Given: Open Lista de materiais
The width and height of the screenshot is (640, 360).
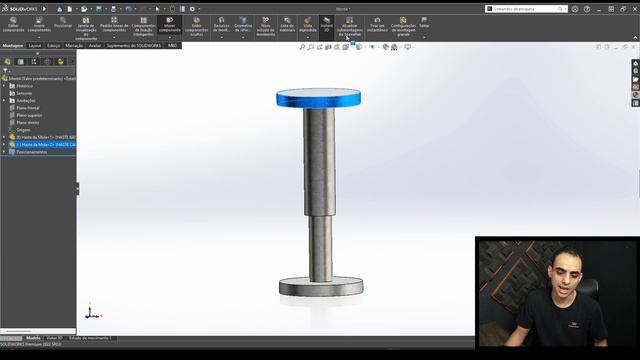Looking at the screenshot, I should click(x=287, y=25).
